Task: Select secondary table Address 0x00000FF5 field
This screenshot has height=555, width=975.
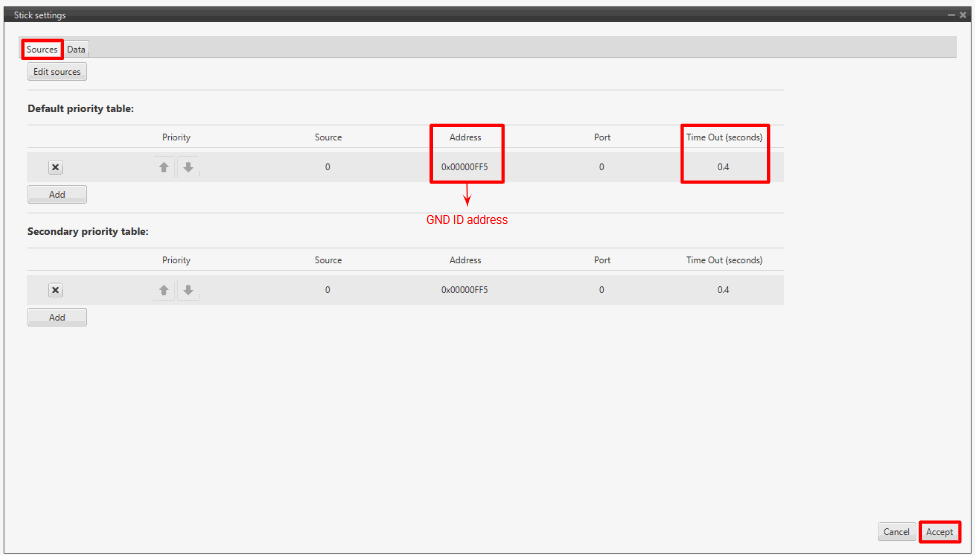Action: pos(465,290)
